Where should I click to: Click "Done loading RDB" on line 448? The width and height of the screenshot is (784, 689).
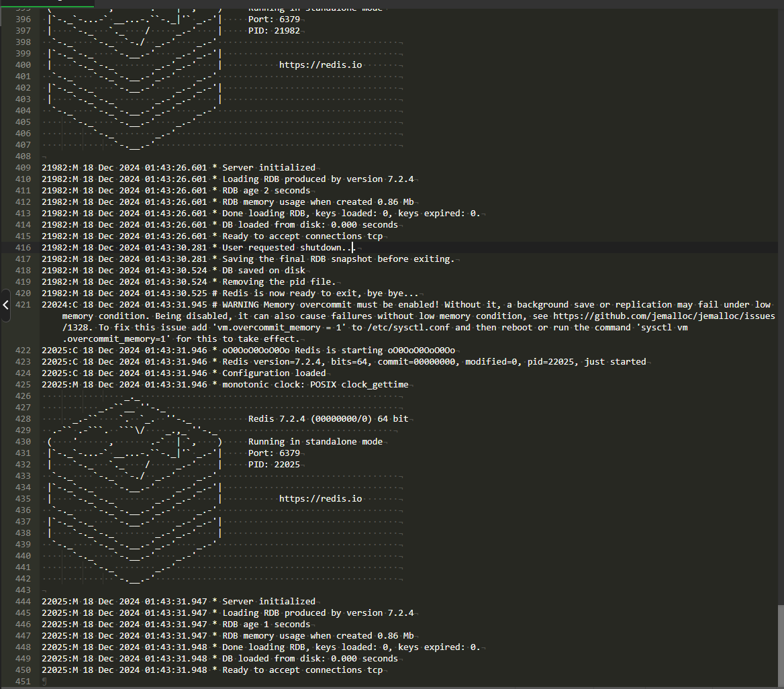tap(266, 647)
